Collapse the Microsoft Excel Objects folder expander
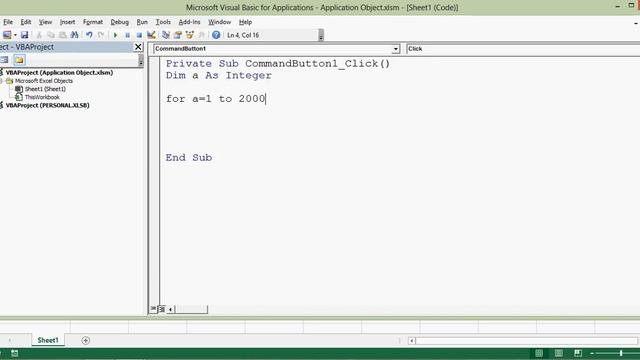 click(x=1, y=81)
